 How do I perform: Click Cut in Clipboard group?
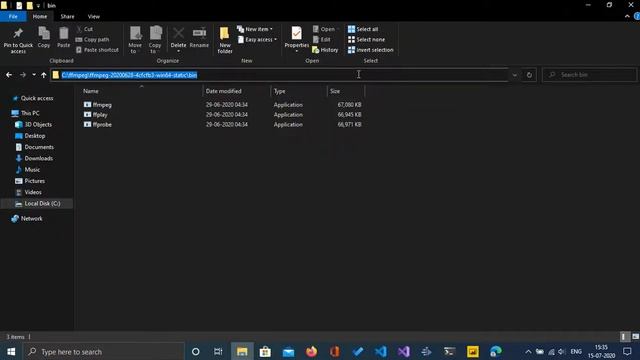pyautogui.click(x=84, y=29)
